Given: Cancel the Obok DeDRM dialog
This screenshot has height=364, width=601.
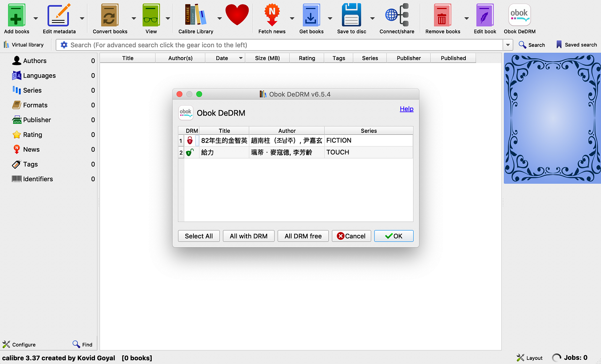Looking at the screenshot, I should coord(351,236).
